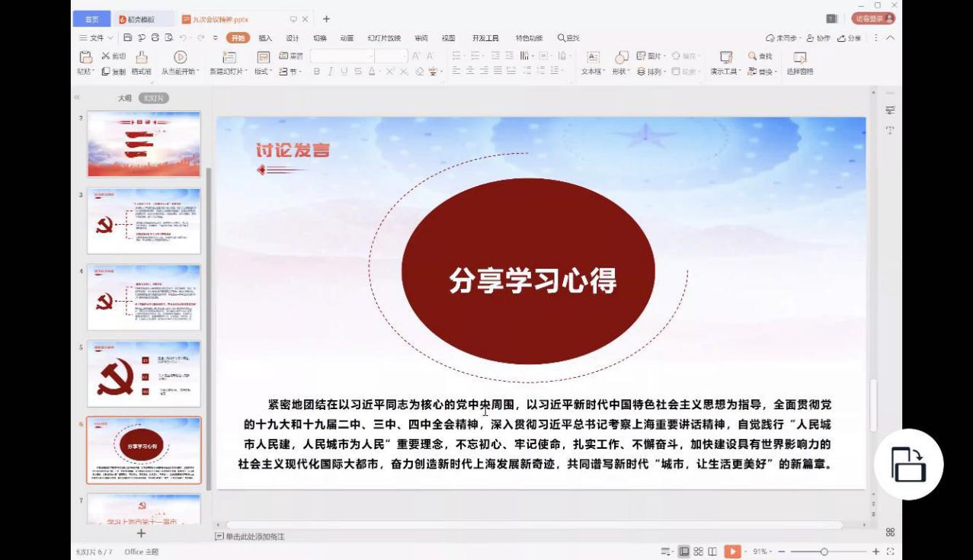Open the font name combo box
The height and width of the screenshot is (560, 973).
[x=342, y=56]
